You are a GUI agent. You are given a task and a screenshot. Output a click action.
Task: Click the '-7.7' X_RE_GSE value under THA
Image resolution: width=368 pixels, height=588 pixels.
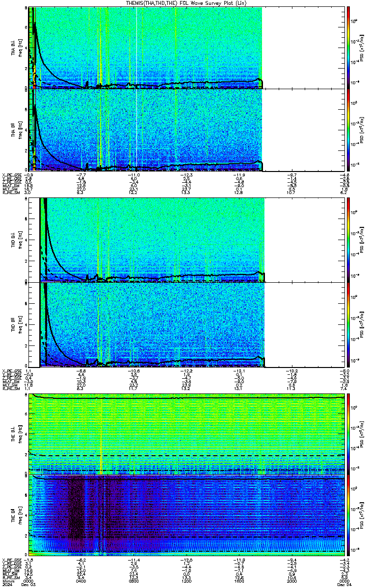tap(82, 174)
